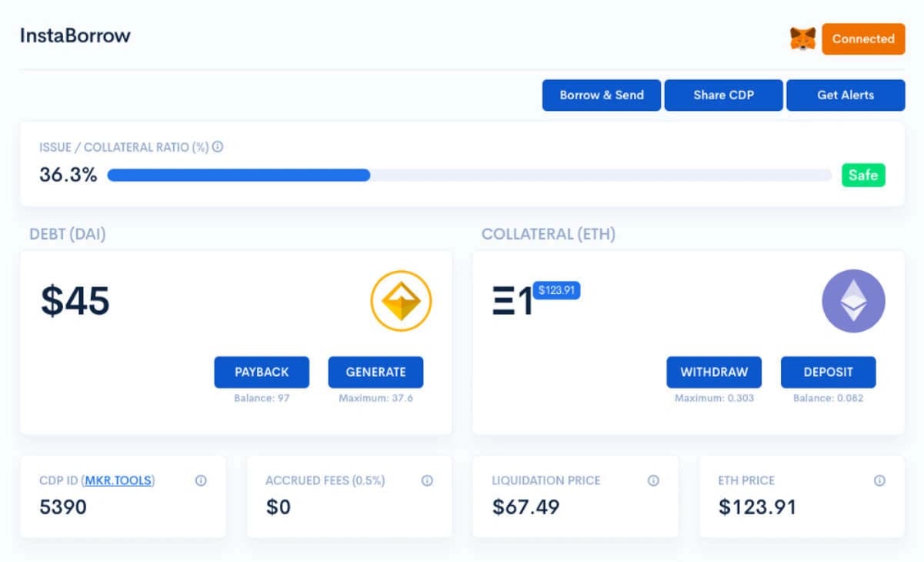Click the Connected wallet button

pyautogui.click(x=863, y=38)
